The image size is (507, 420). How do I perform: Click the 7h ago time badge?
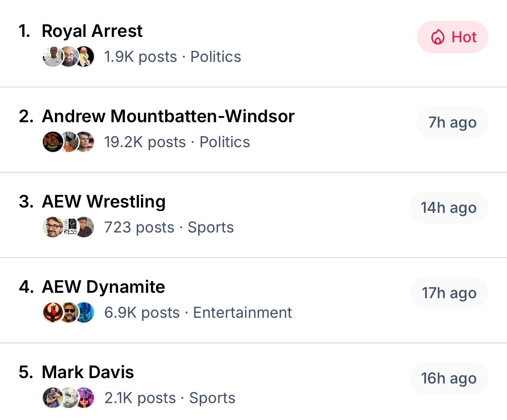pyautogui.click(x=452, y=123)
